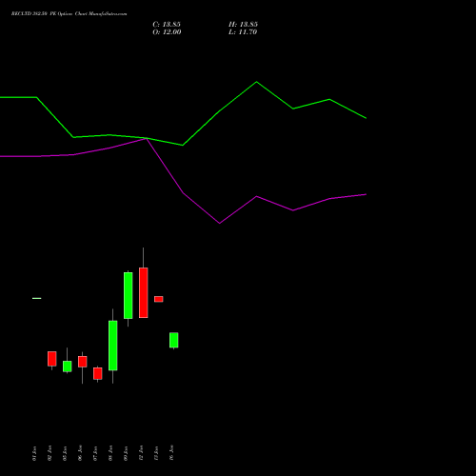Click the high value "H: 13.85"
Viewport: 476px width, 476px height.
tap(243, 25)
